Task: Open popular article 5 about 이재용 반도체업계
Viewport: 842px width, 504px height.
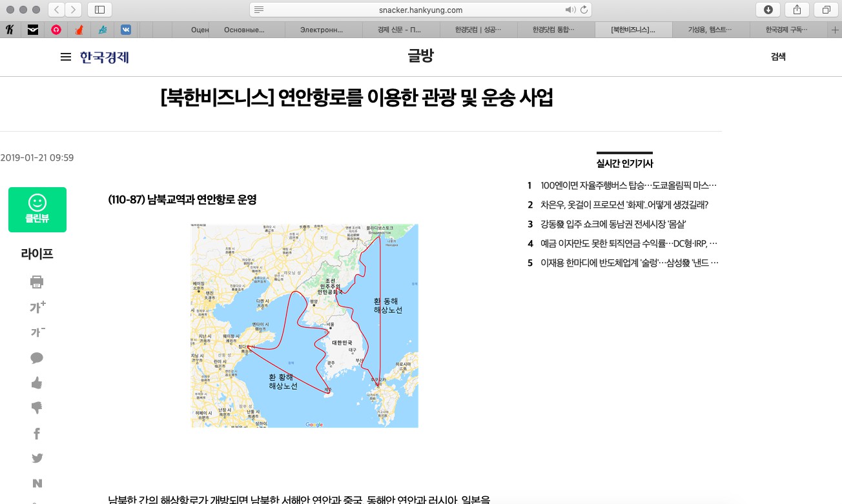Action: (x=629, y=263)
